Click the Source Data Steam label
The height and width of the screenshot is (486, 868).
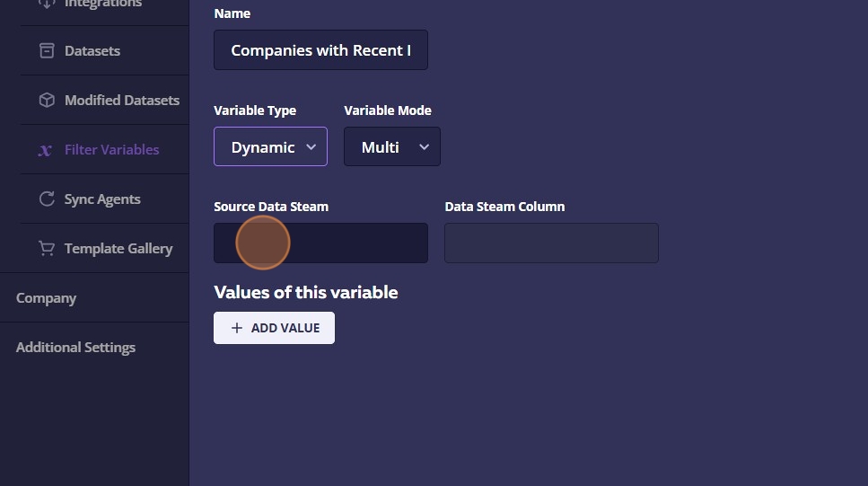pyautogui.click(x=271, y=206)
